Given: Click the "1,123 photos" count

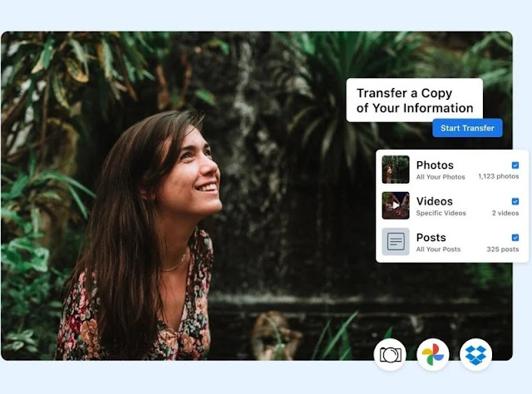Looking at the screenshot, I should (x=499, y=176).
